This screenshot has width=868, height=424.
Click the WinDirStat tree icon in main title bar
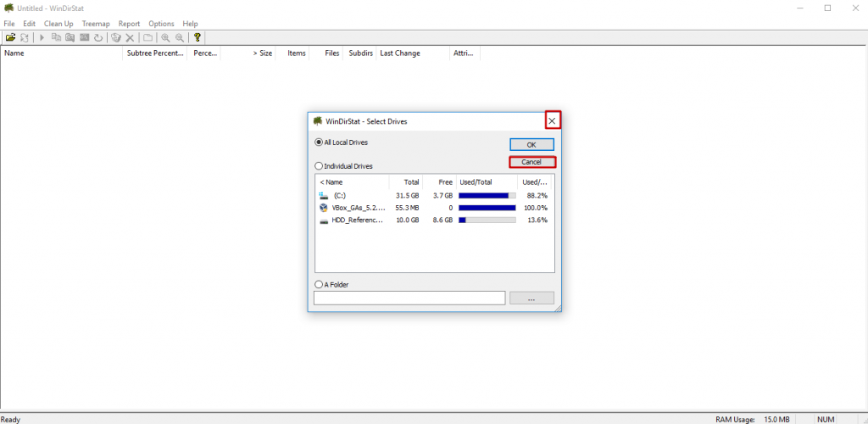pos(8,8)
